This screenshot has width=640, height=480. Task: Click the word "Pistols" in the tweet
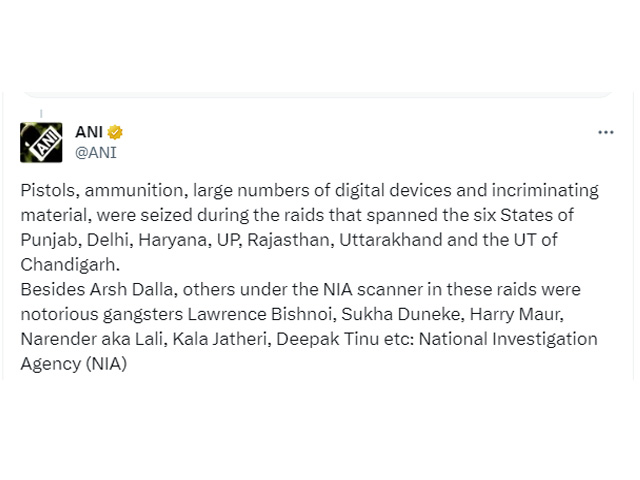[47, 190]
